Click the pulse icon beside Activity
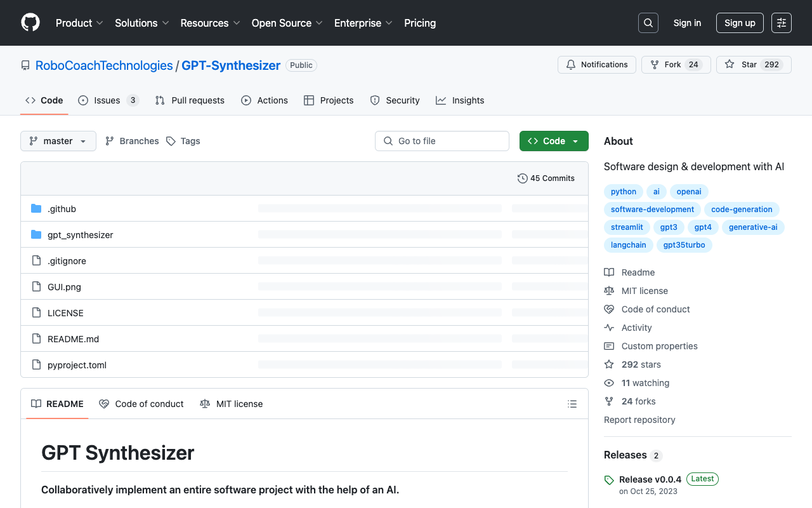 (x=609, y=328)
